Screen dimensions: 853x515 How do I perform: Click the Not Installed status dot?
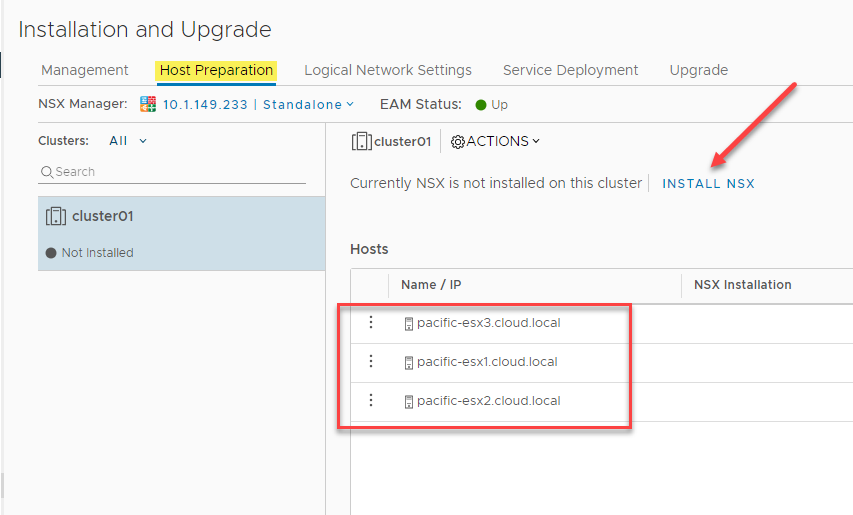[x=51, y=253]
